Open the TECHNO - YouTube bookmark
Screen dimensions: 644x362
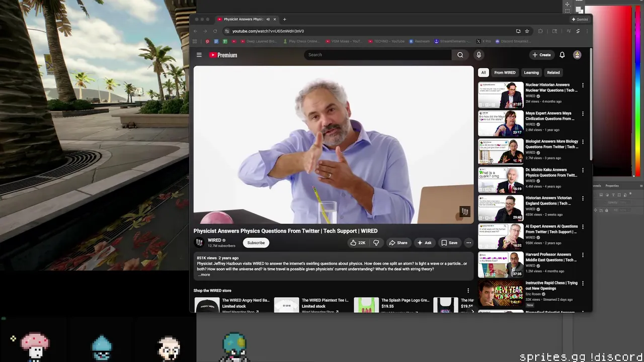click(x=386, y=41)
